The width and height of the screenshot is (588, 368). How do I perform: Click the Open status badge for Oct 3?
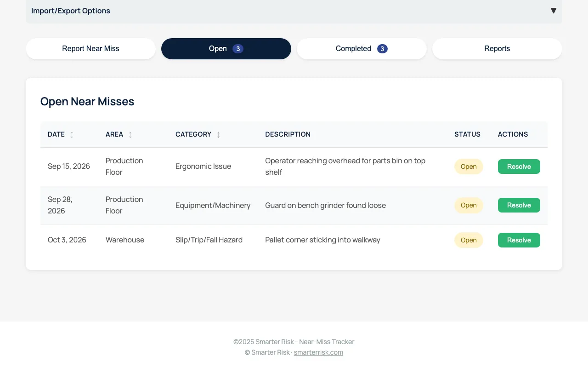click(x=469, y=240)
